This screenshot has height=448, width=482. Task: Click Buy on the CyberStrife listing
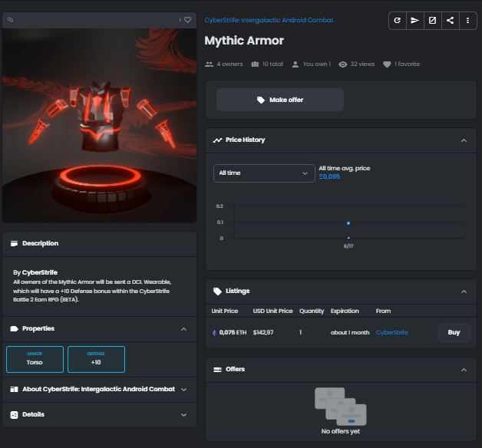pos(454,332)
